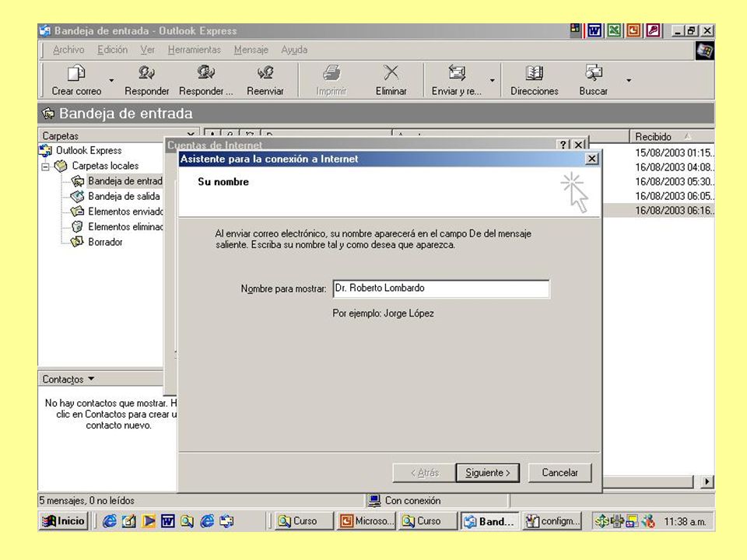The width and height of the screenshot is (747, 560).
Task: Click the Con conexión status bar indicator
Action: coord(404,500)
